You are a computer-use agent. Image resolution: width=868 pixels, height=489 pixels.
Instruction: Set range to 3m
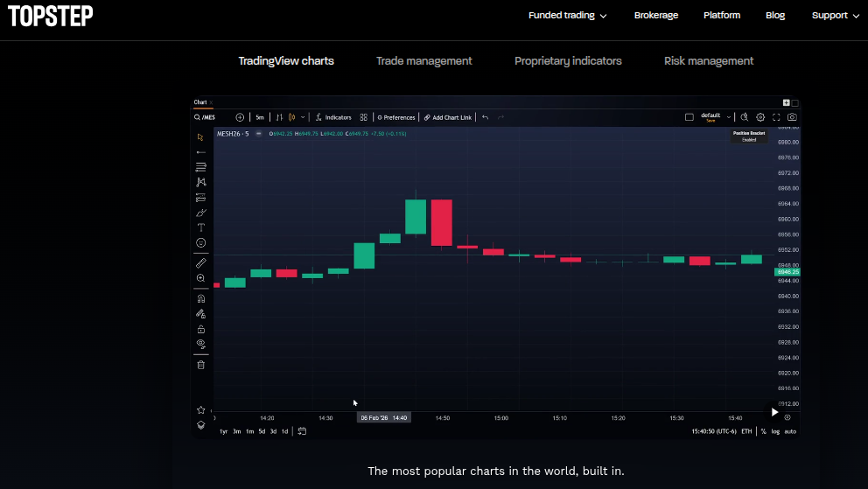[237, 431]
